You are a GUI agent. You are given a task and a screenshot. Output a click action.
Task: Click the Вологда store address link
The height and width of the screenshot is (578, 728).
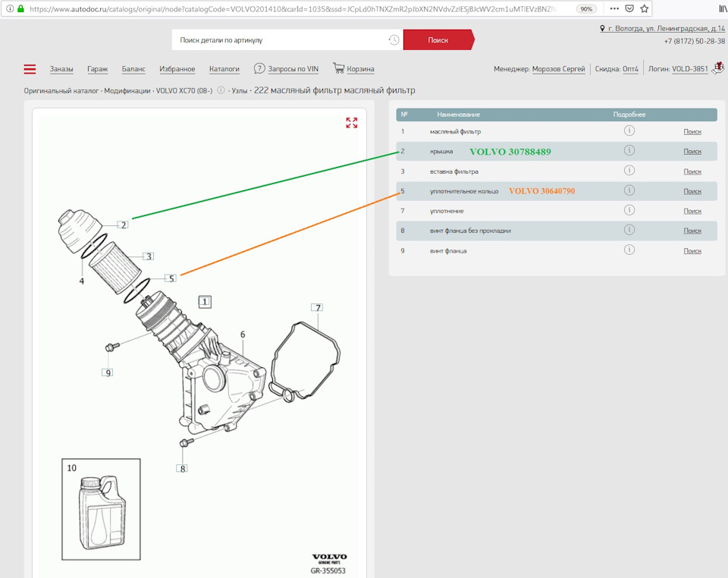[x=667, y=28]
